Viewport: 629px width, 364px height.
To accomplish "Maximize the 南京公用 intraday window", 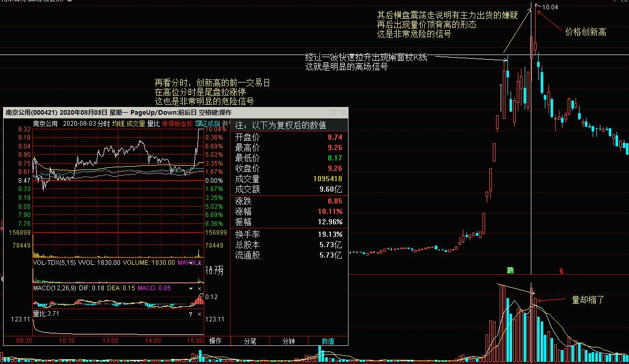I will pyautogui.click(x=333, y=112).
